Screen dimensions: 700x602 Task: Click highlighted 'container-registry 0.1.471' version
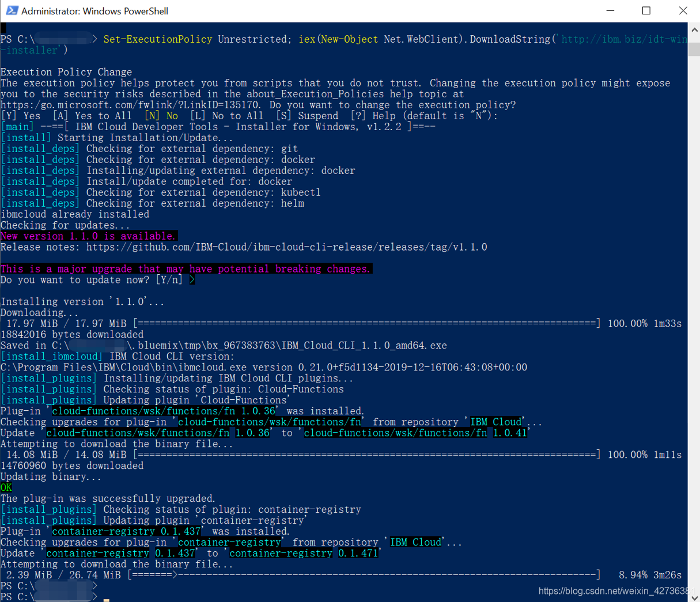[304, 554]
